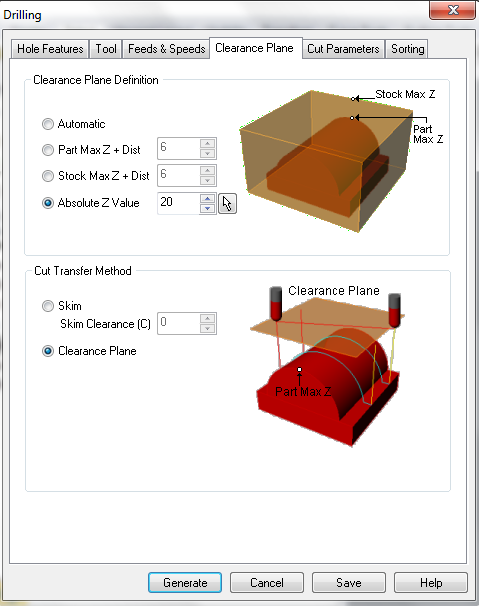479x606 pixels.
Task: Open the Sorting tab
Action: pyautogui.click(x=407, y=49)
